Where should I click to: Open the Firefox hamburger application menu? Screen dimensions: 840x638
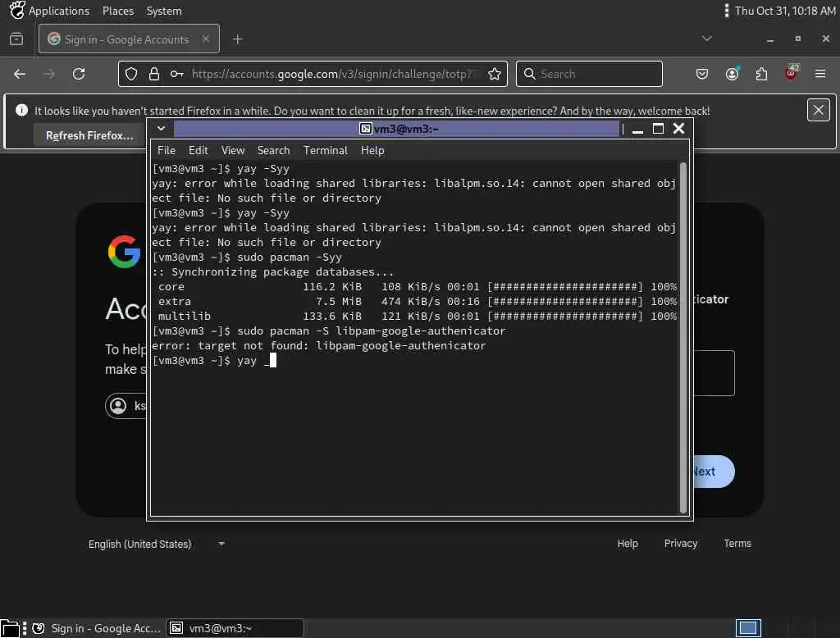point(820,74)
